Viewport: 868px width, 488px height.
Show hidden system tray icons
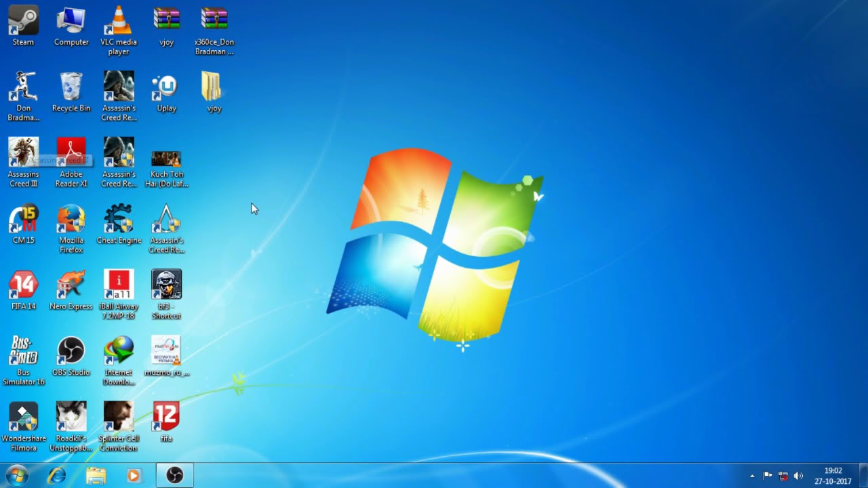pyautogui.click(x=752, y=476)
